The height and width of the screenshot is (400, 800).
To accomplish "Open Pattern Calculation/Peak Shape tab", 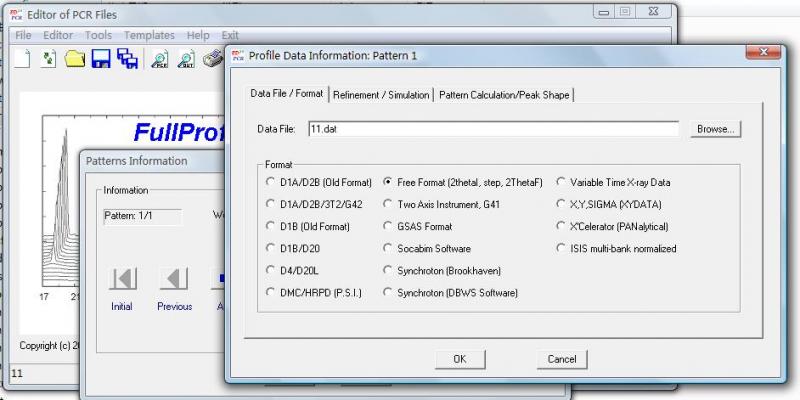I will tap(504, 95).
